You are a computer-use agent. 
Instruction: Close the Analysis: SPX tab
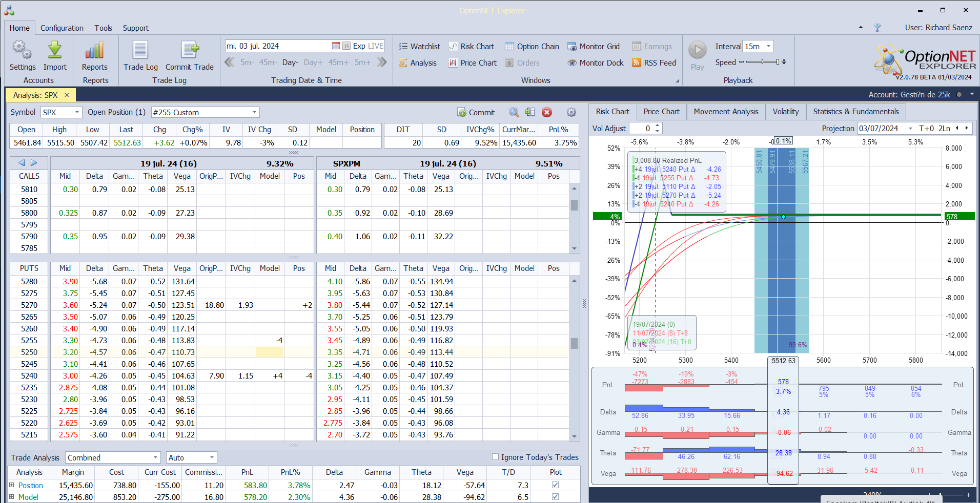(67, 95)
